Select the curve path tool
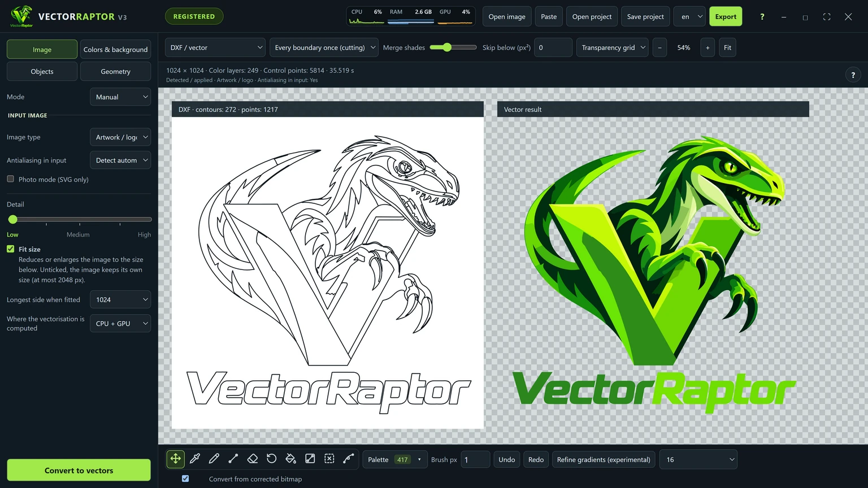Image resolution: width=868 pixels, height=488 pixels. pos(349,459)
